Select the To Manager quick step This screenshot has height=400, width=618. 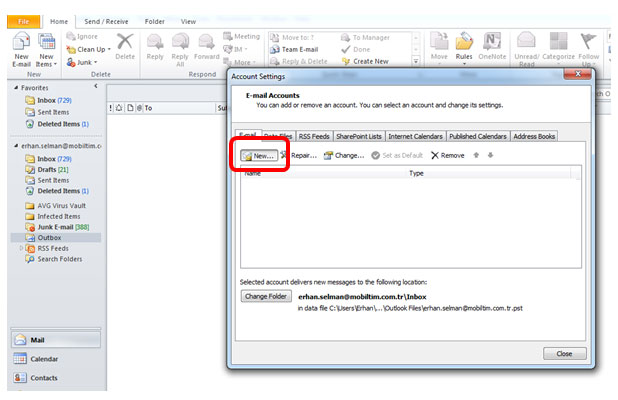(x=365, y=37)
